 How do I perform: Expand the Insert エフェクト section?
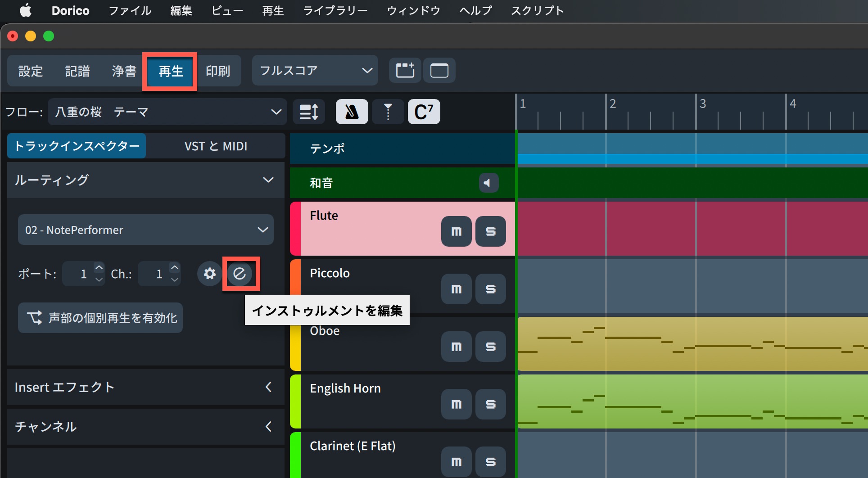[268, 387]
